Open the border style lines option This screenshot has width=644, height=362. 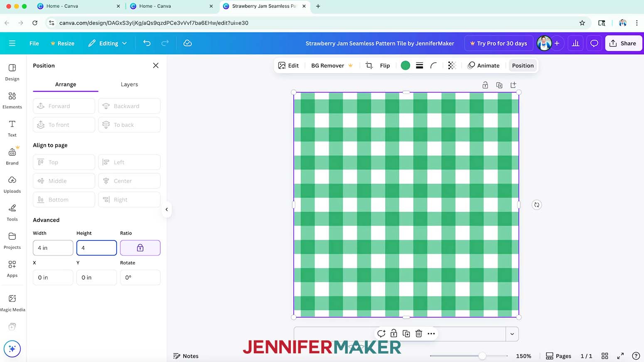click(x=420, y=66)
